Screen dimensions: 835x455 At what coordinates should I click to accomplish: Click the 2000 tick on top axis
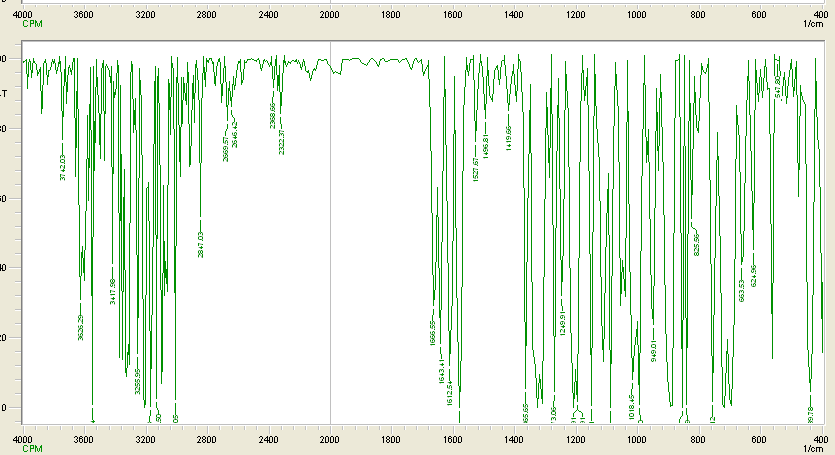point(330,14)
